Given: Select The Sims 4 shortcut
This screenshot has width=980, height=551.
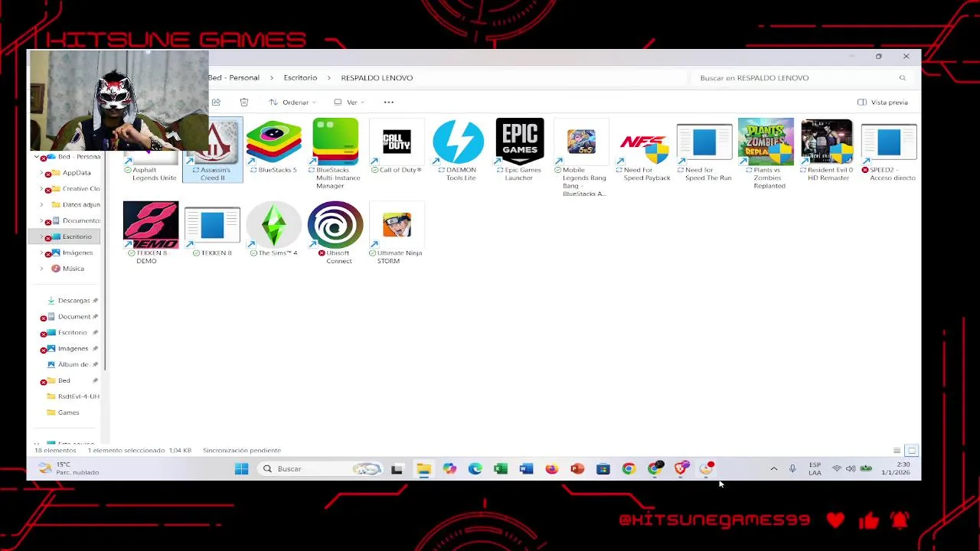Looking at the screenshot, I should coord(273,228).
